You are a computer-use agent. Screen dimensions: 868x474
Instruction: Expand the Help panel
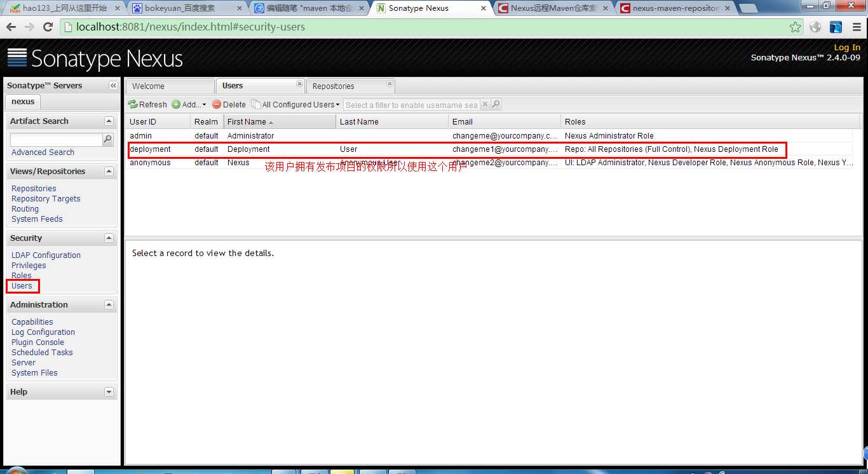[109, 391]
